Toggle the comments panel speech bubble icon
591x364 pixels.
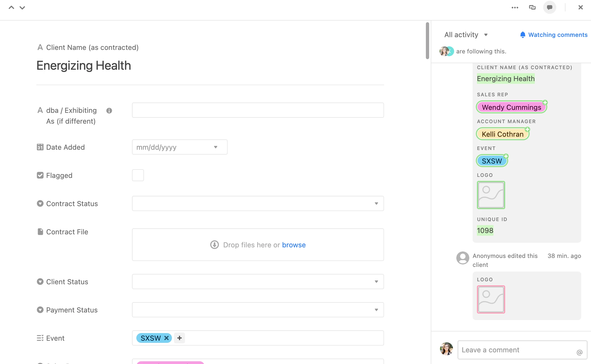click(549, 8)
